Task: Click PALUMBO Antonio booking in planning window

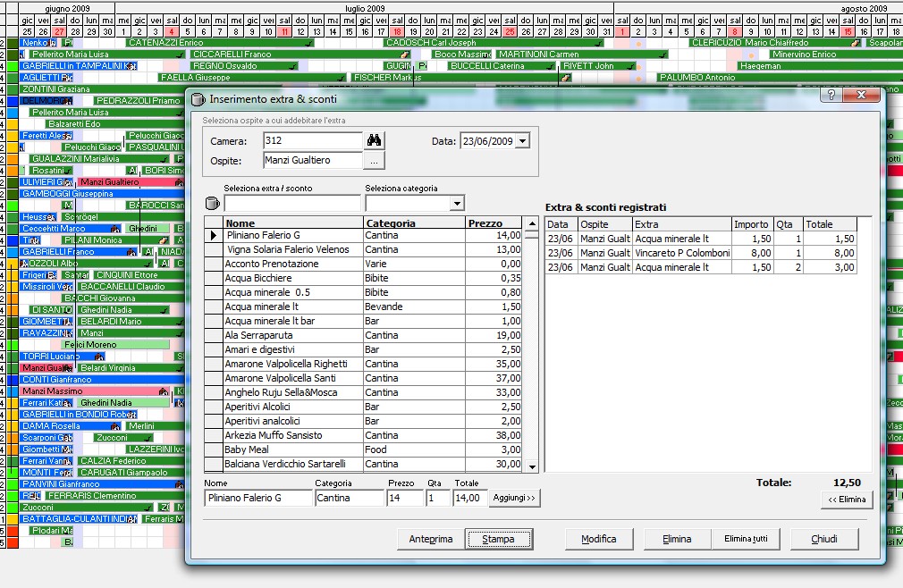Action: (780, 77)
